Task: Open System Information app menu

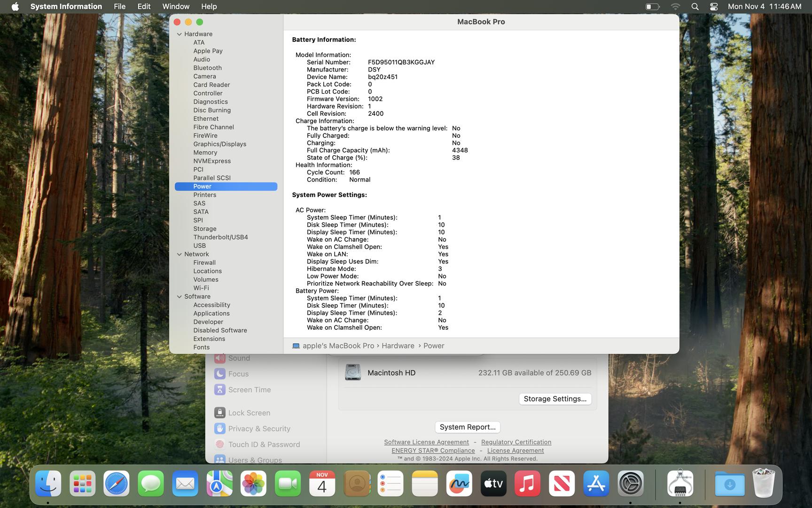Action: tap(66, 7)
